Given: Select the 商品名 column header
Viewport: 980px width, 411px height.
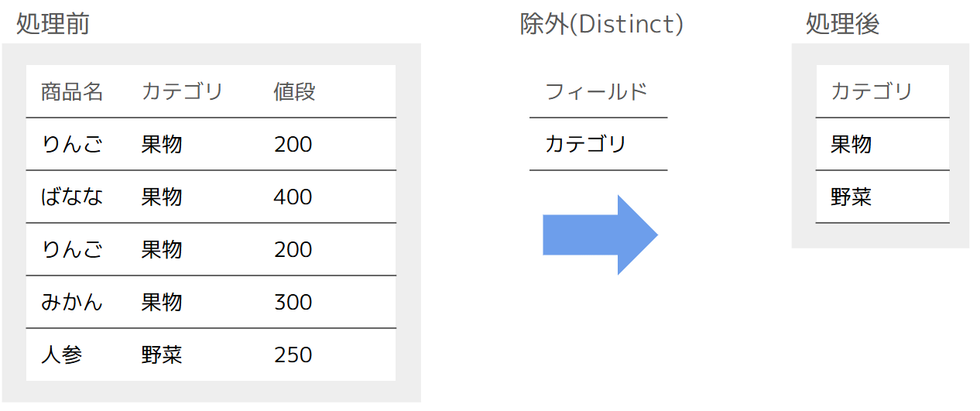Looking at the screenshot, I should click(72, 91).
